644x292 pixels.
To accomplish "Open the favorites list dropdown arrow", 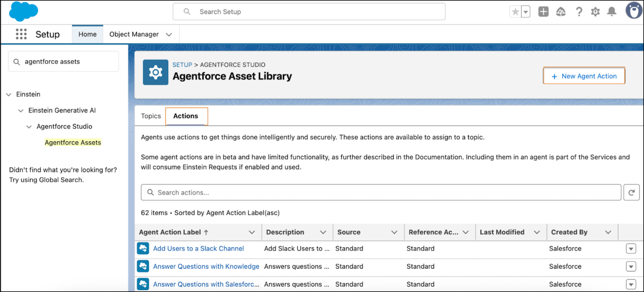I will pos(526,12).
